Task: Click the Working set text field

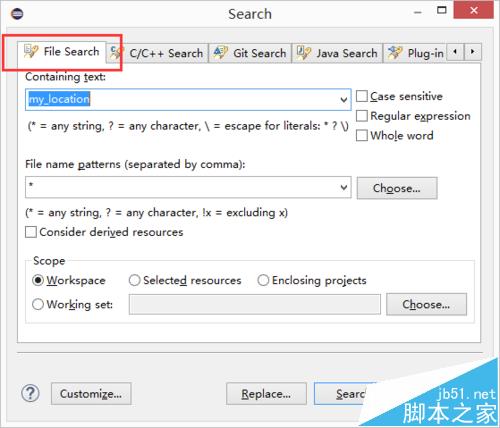Action: coord(255,304)
